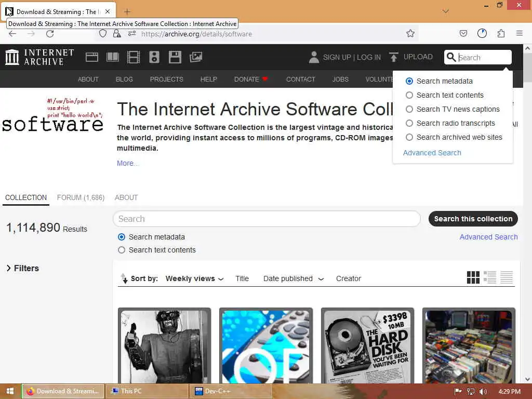Open the robot with telephone thumbnail
This screenshot has height=399, width=532.
(x=164, y=346)
